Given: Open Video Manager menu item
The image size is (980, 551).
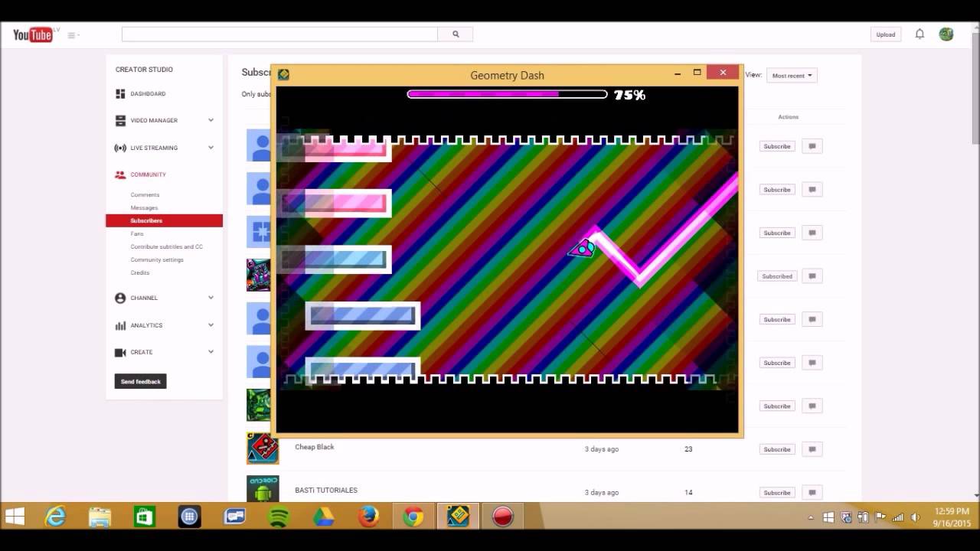Looking at the screenshot, I should click(x=153, y=120).
